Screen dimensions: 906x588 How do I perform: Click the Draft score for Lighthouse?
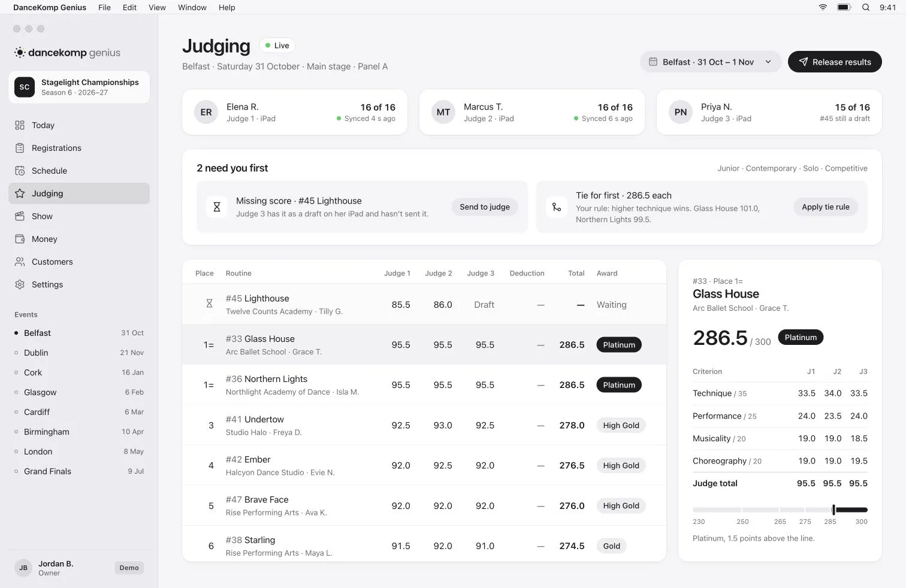tap(484, 305)
